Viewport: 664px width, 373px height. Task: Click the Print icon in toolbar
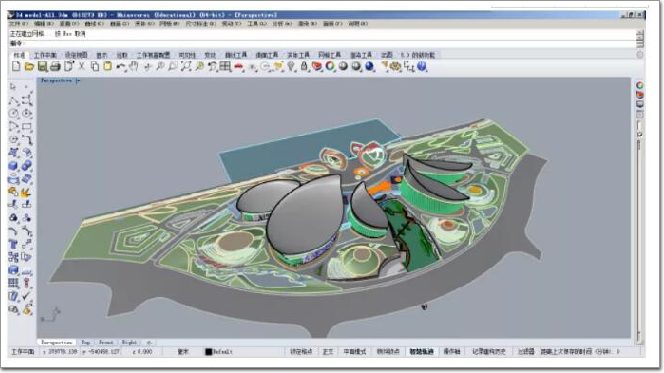(55, 66)
